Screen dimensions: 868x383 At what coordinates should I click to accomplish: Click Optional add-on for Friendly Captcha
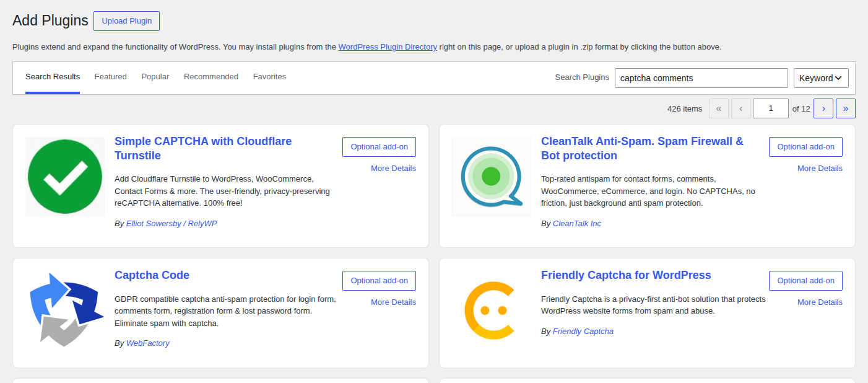tap(806, 281)
